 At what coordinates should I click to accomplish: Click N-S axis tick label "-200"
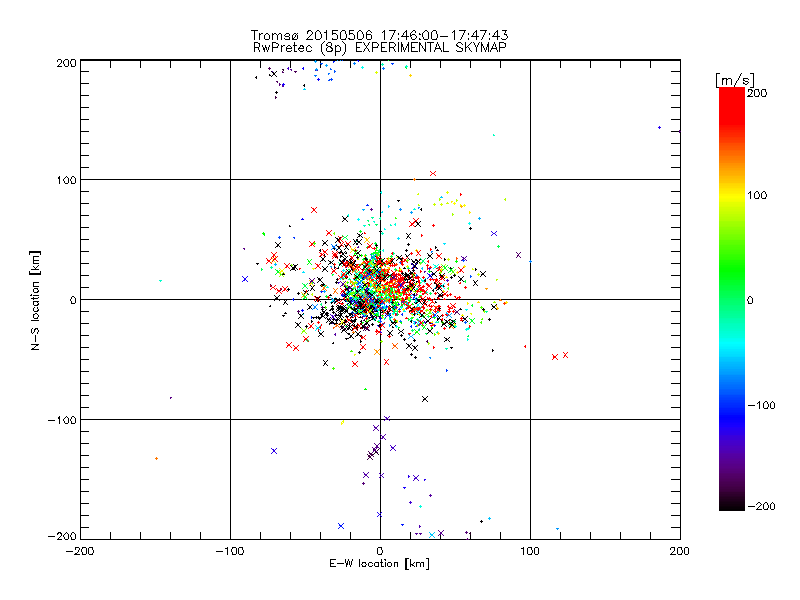[62, 537]
